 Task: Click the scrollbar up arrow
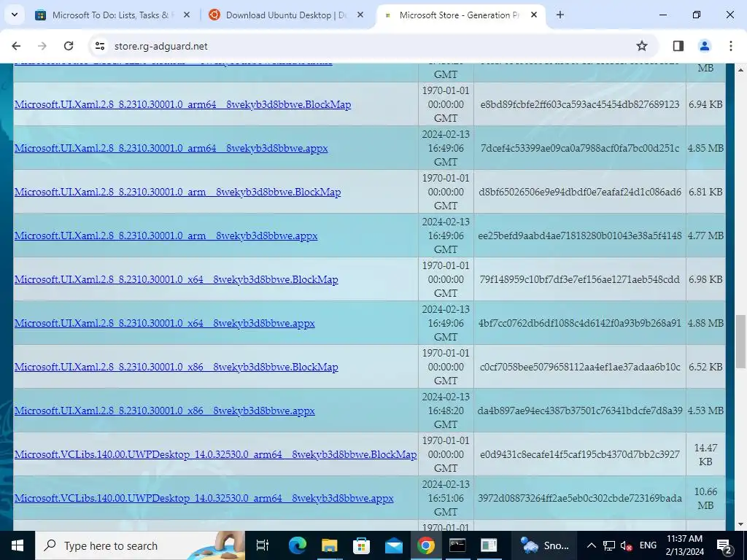click(740, 70)
